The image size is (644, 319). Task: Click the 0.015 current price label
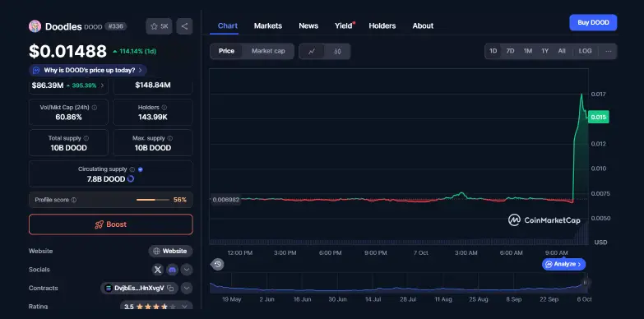tap(598, 117)
